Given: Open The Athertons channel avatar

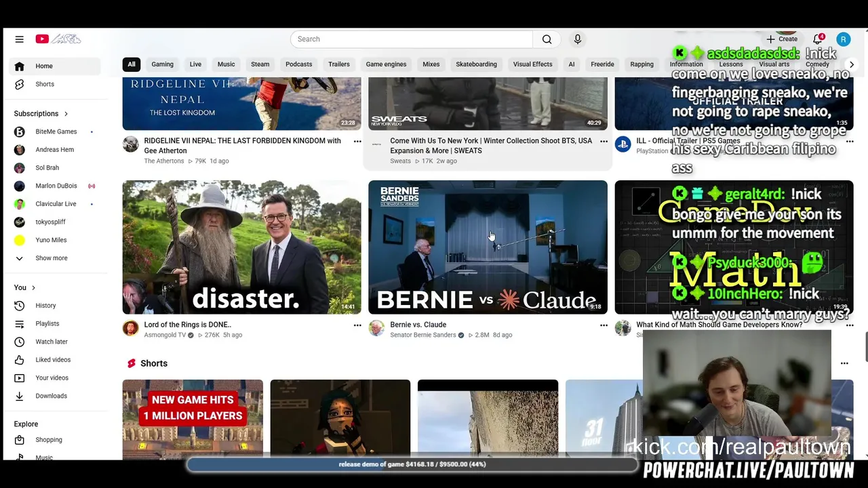Looking at the screenshot, I should click(x=130, y=144).
